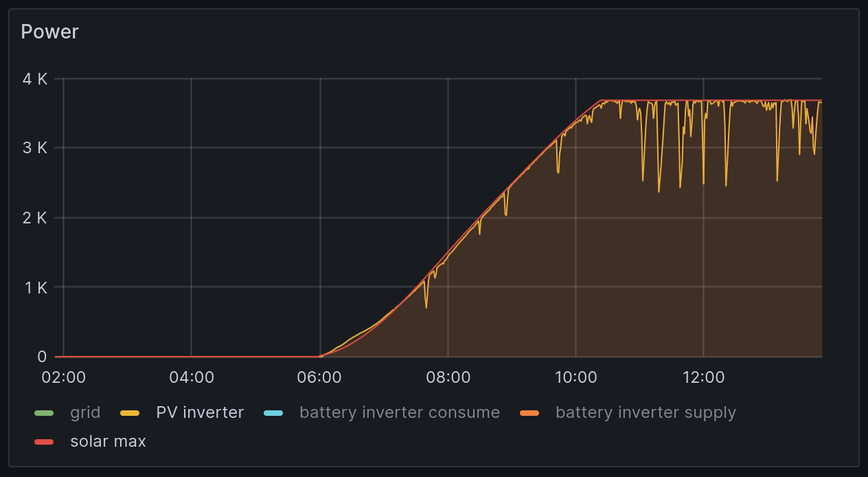Click the 3 K y-axis label
The width and height of the screenshot is (868, 477).
click(34, 148)
